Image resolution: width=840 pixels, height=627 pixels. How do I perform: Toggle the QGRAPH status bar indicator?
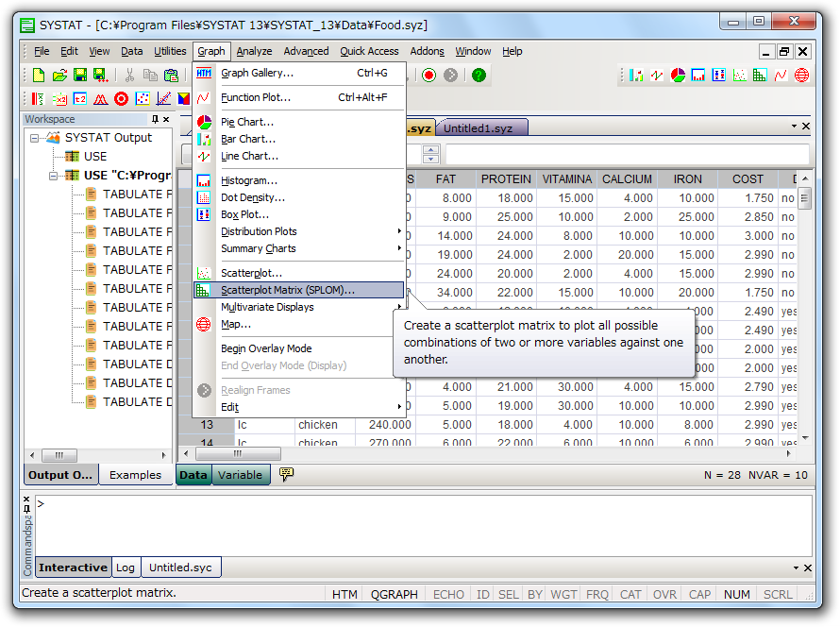(x=394, y=594)
